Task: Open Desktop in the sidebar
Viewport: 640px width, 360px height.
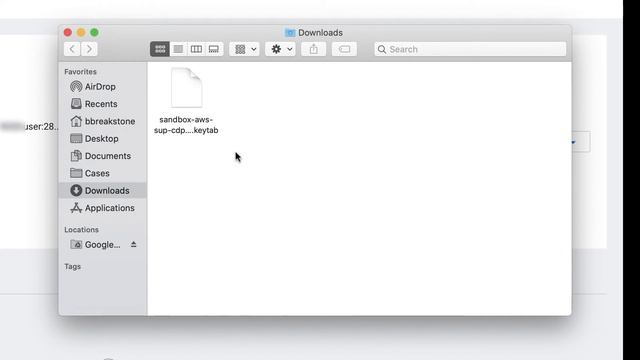Action: tap(103, 139)
